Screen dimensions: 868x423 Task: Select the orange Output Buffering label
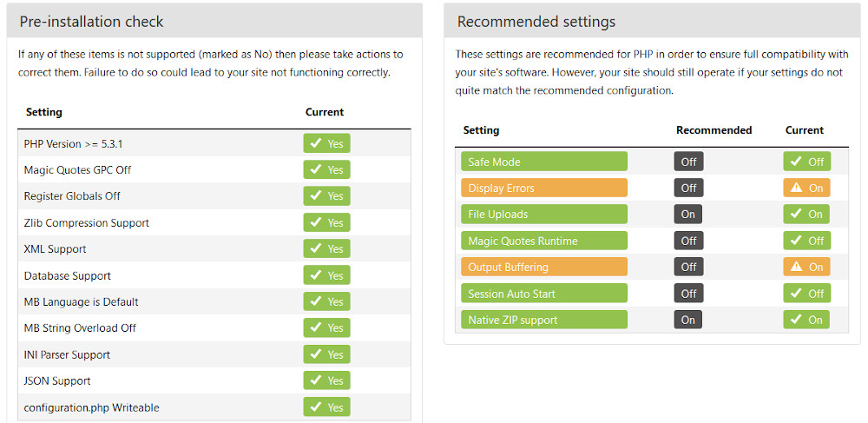tap(544, 267)
